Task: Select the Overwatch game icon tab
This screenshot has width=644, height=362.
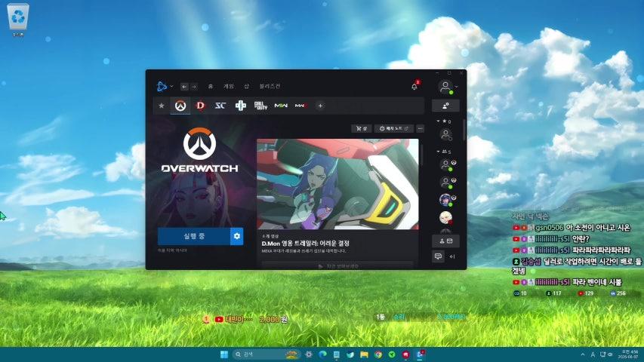Action: pyautogui.click(x=180, y=106)
